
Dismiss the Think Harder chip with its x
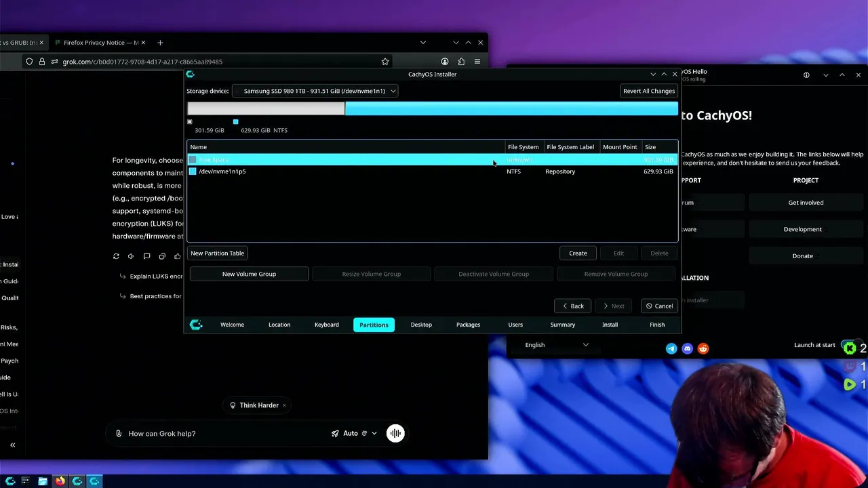[284, 405]
